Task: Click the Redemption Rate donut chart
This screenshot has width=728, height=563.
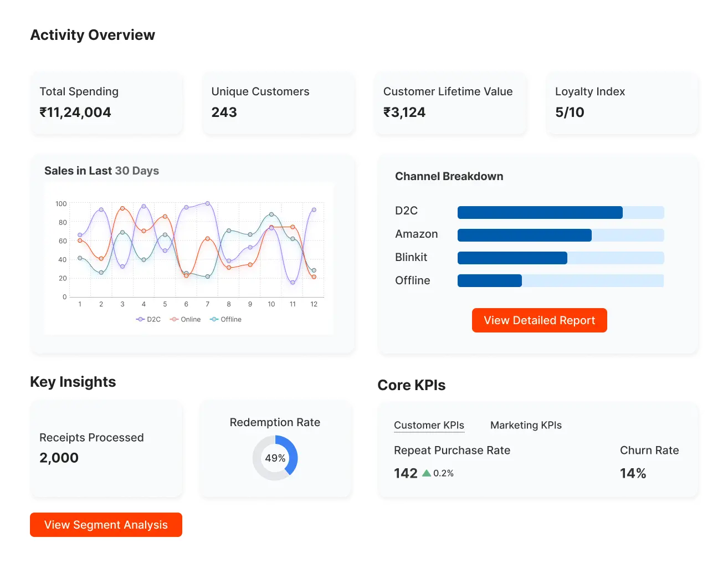Action: click(x=275, y=458)
